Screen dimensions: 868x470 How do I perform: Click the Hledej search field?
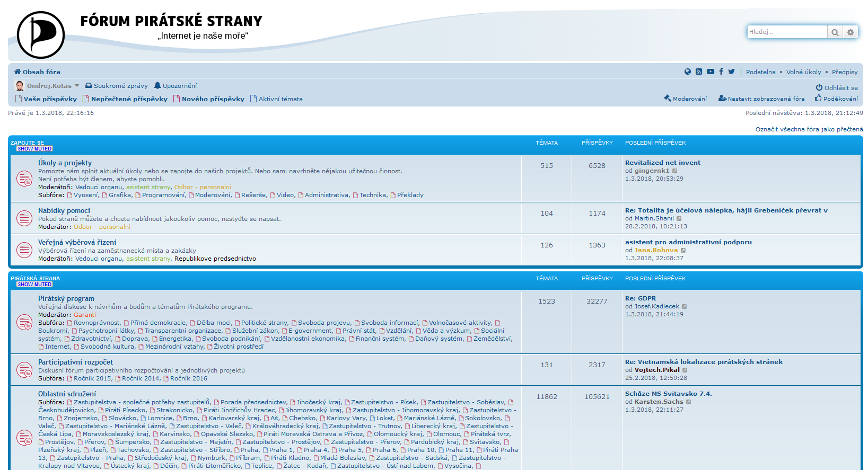click(x=787, y=32)
